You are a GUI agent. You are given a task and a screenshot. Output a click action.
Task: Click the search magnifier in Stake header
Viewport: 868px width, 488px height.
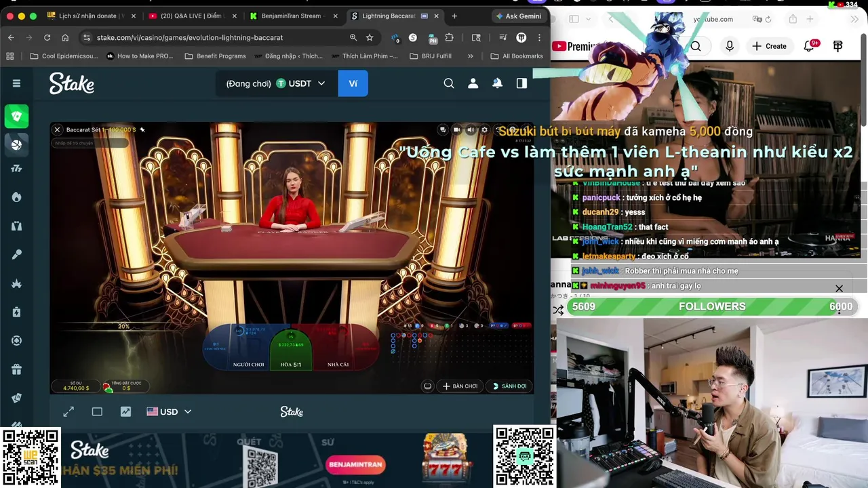(x=449, y=83)
